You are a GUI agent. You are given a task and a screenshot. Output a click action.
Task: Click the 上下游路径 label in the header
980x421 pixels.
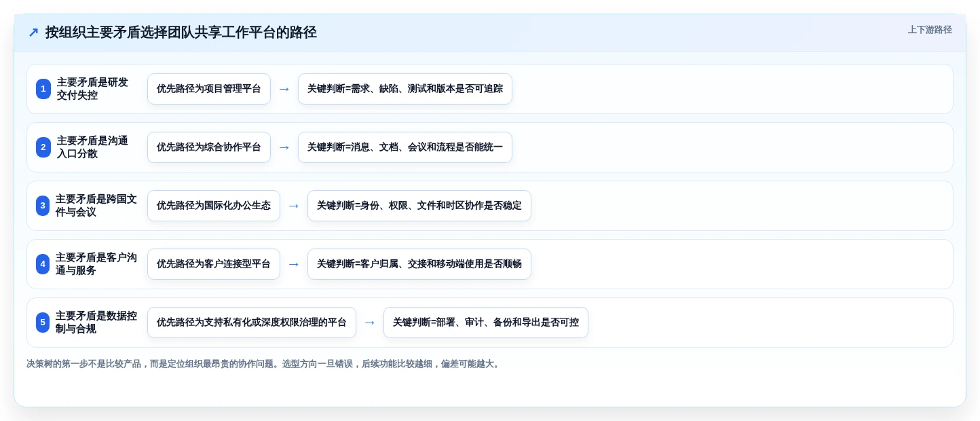(x=930, y=30)
